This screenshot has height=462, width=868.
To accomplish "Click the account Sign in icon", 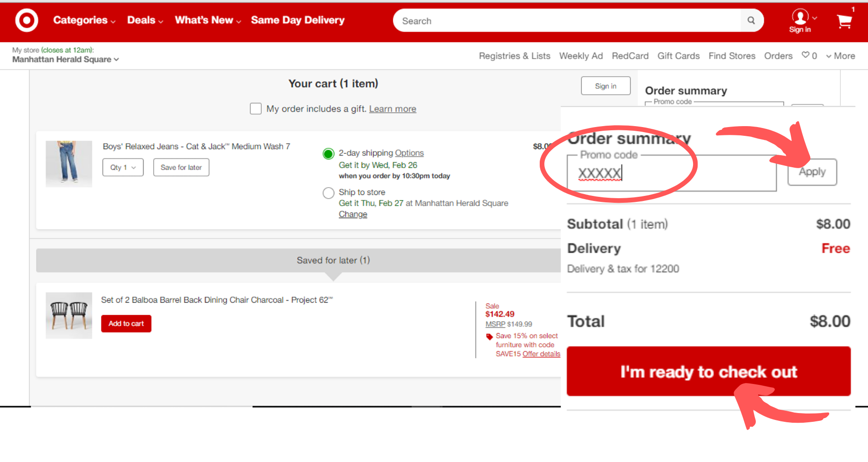I will pos(800,21).
